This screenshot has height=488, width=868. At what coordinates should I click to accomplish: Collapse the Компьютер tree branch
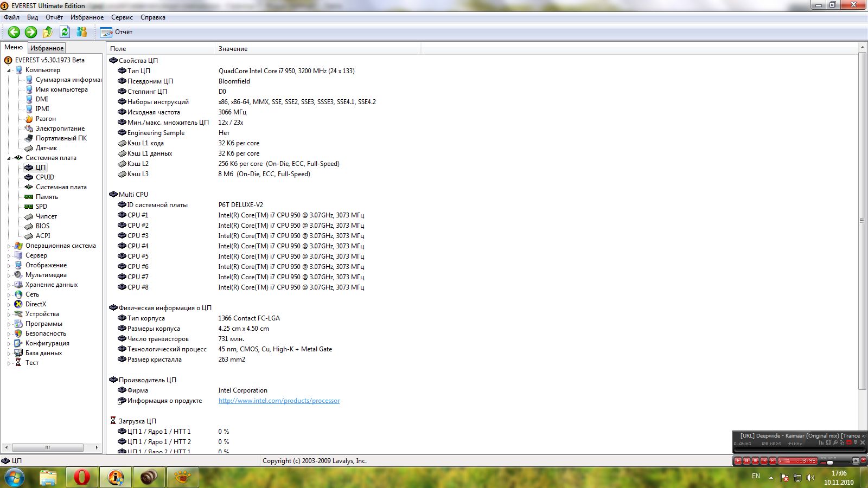coord(9,70)
